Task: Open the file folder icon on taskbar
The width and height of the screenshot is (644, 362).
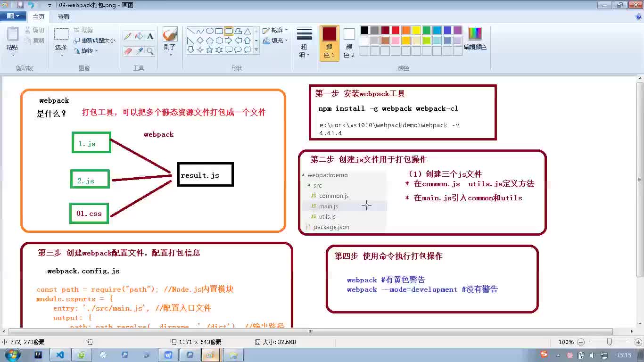Action: click(233, 355)
